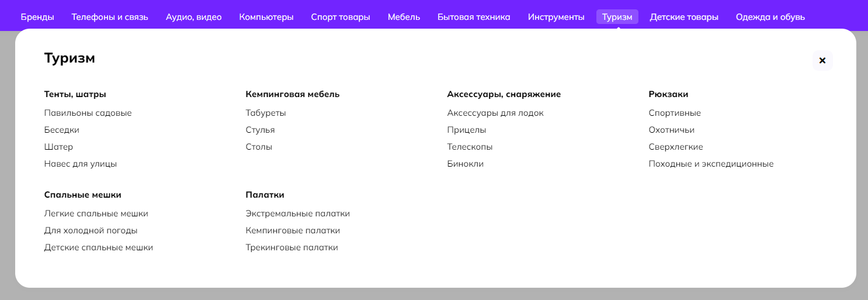
Task: Select the Навес для улицы link
Action: click(x=81, y=164)
